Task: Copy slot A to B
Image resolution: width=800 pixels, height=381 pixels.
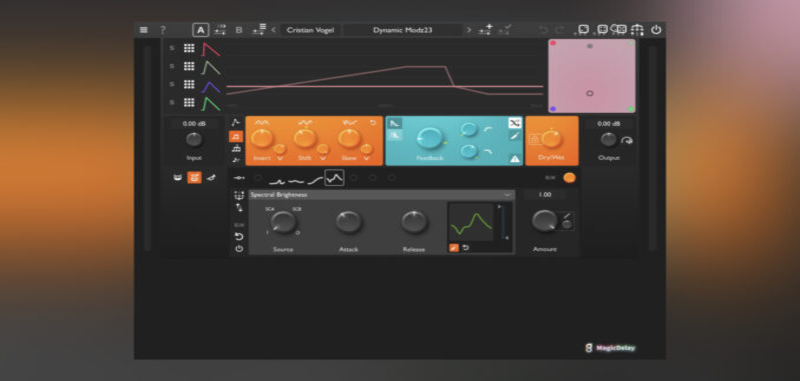Action: pos(220,30)
